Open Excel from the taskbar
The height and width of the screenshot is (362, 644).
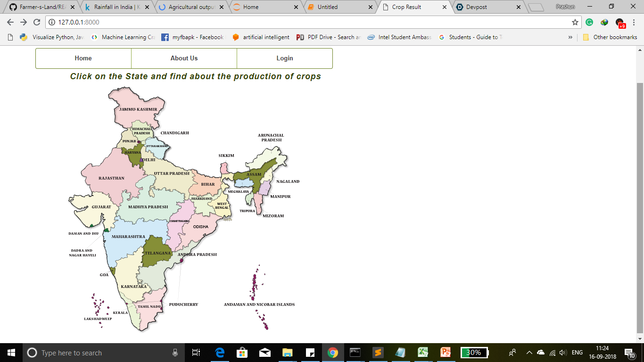coord(423,352)
